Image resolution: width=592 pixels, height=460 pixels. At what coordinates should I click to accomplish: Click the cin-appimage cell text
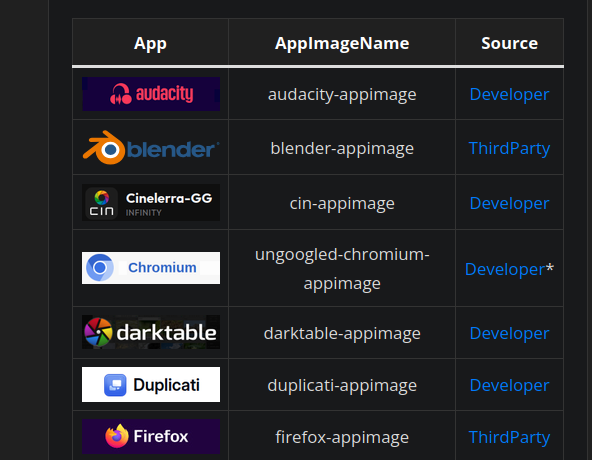pyautogui.click(x=342, y=204)
